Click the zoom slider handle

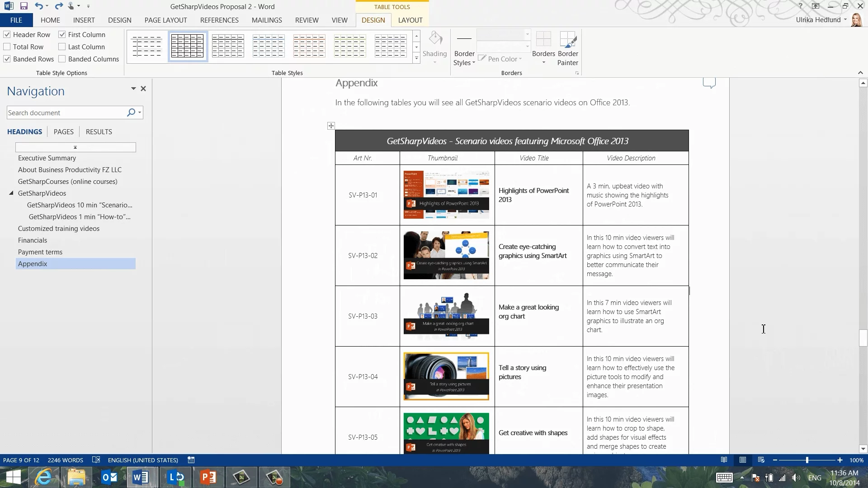[x=807, y=460]
